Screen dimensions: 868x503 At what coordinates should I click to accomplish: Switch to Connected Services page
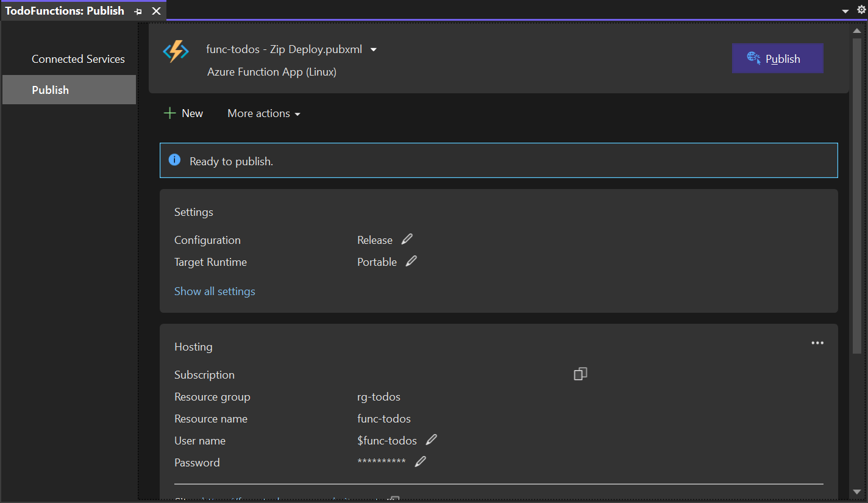pos(78,59)
